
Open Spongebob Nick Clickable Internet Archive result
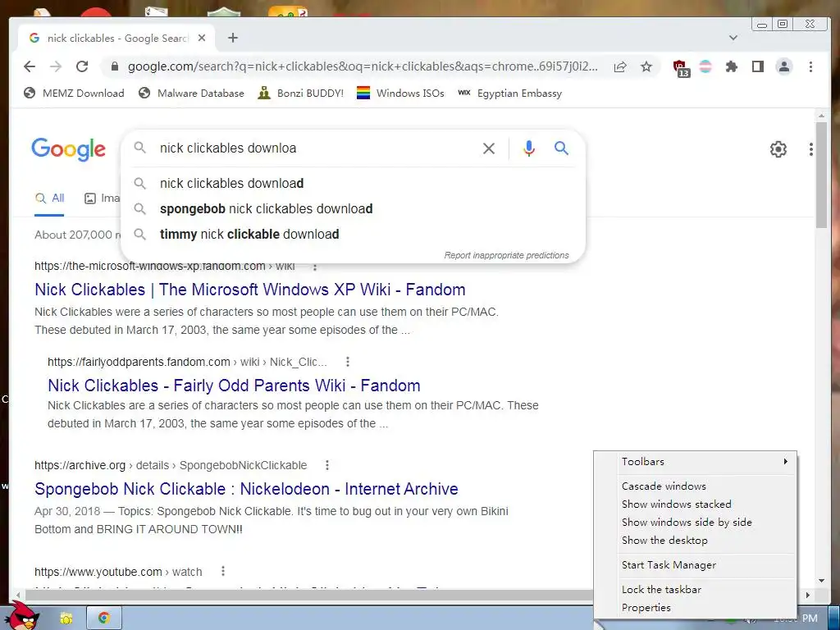246,489
